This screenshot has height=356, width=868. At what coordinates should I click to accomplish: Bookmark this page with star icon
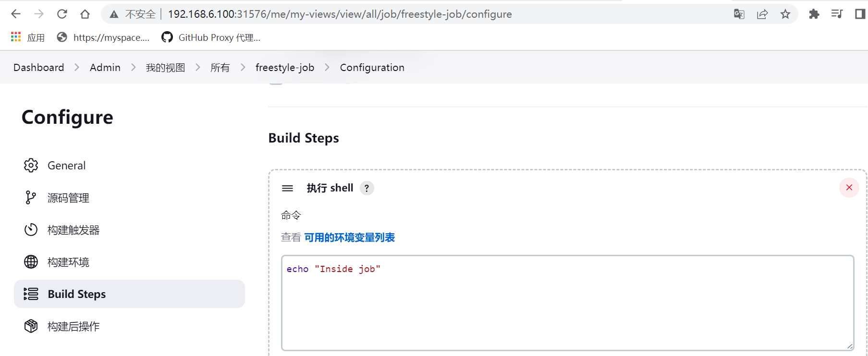tap(785, 14)
